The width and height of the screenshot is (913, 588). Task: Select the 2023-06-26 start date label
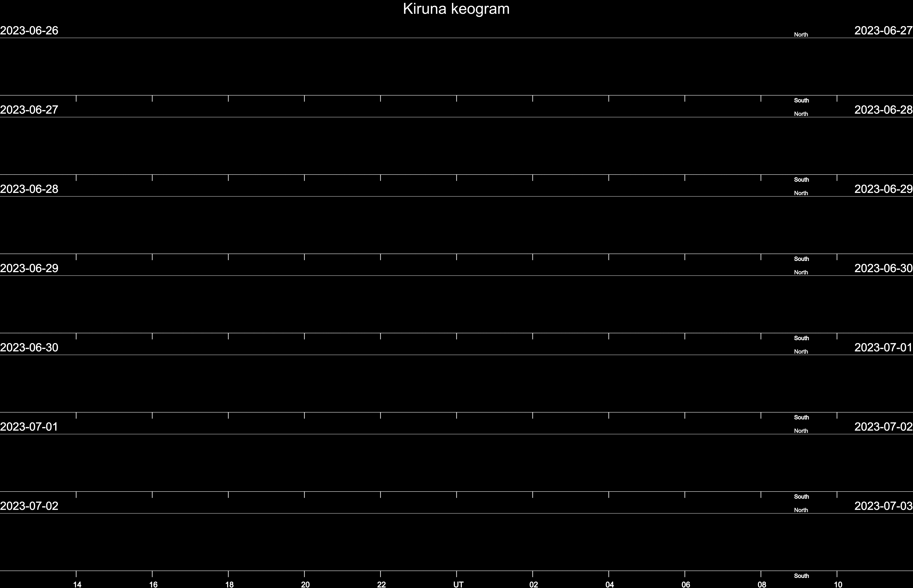coord(29,31)
